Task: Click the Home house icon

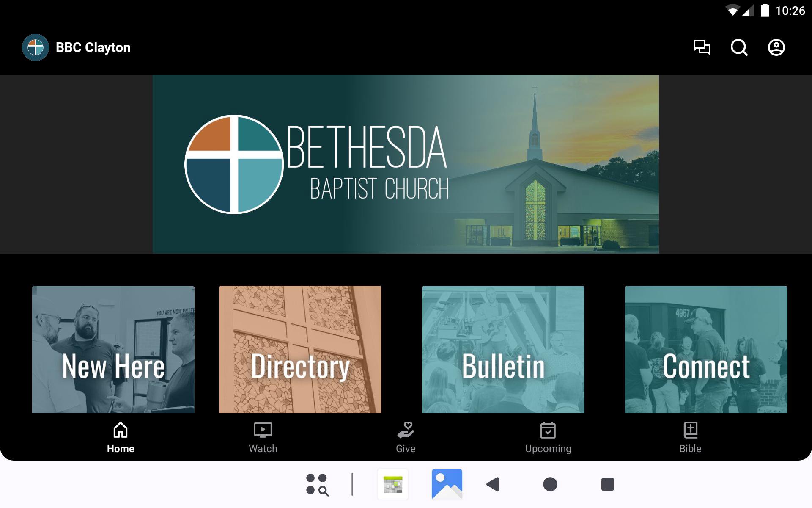Action: pos(121,430)
